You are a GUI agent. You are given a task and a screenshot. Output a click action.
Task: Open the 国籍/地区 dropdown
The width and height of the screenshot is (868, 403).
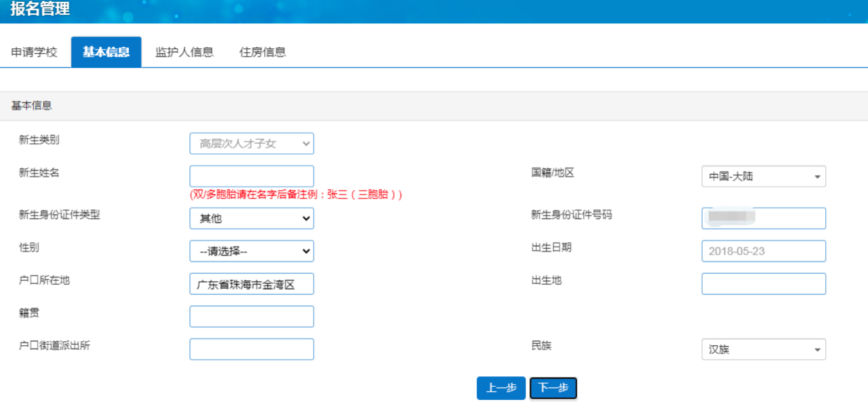pyautogui.click(x=763, y=177)
